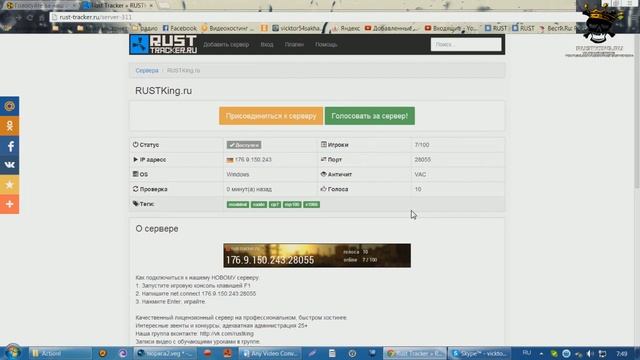
Task: Click the power icon beside Статус
Action: coord(136,144)
